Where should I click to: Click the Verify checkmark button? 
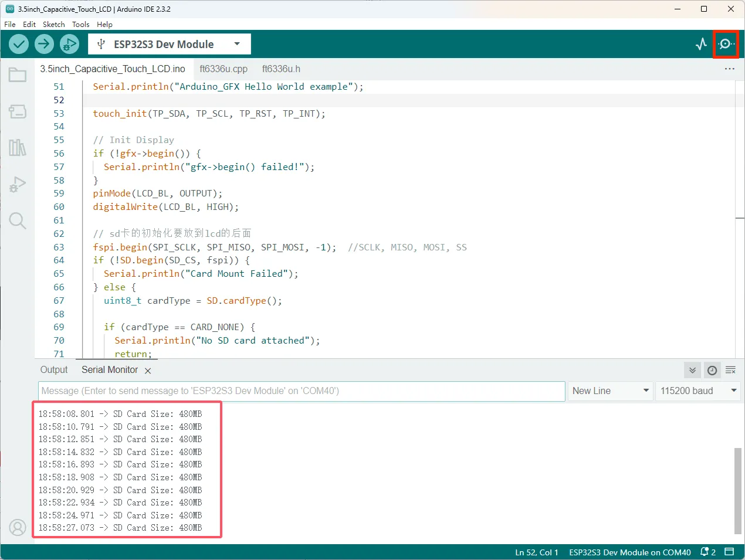coord(19,44)
